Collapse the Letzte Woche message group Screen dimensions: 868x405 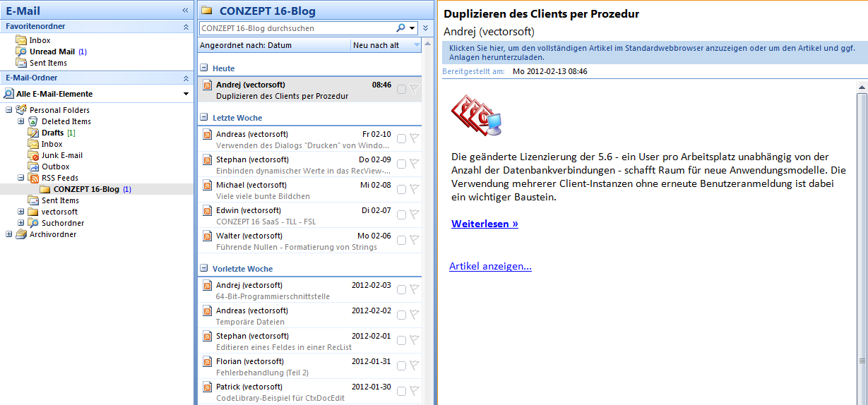click(204, 118)
